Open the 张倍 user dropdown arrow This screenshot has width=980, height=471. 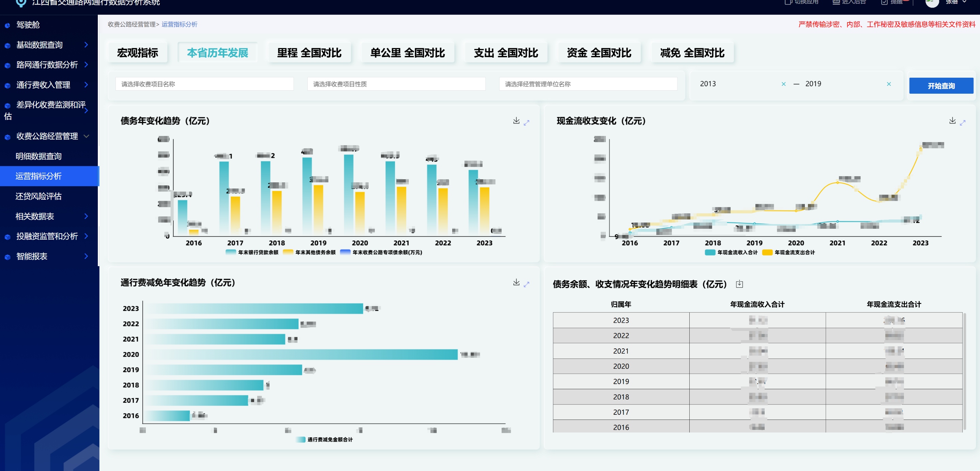(964, 2)
